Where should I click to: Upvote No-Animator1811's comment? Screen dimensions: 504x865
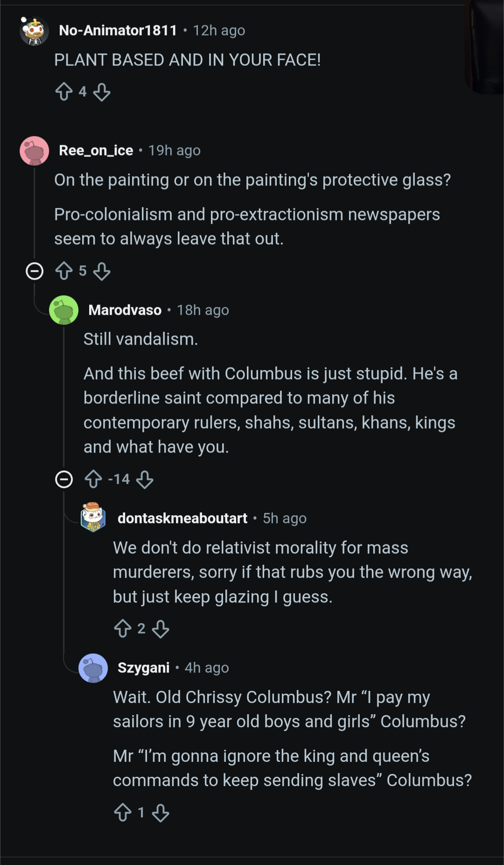[64, 92]
